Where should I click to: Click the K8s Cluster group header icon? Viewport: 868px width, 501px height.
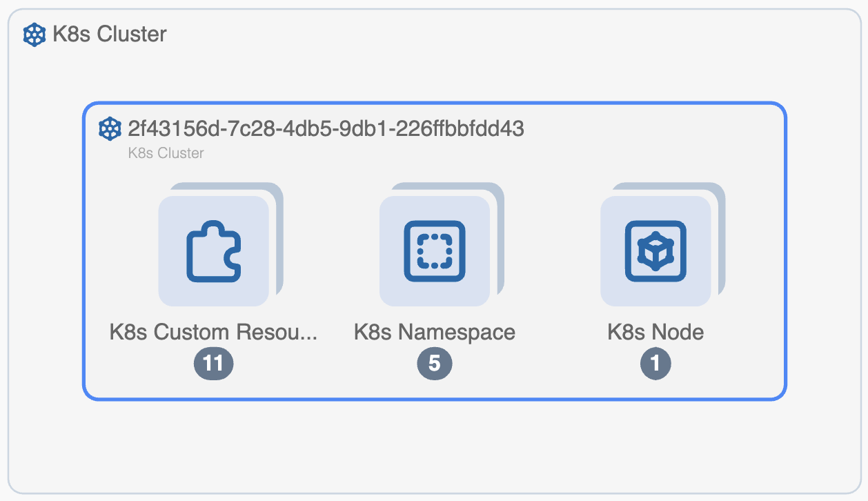(34, 35)
